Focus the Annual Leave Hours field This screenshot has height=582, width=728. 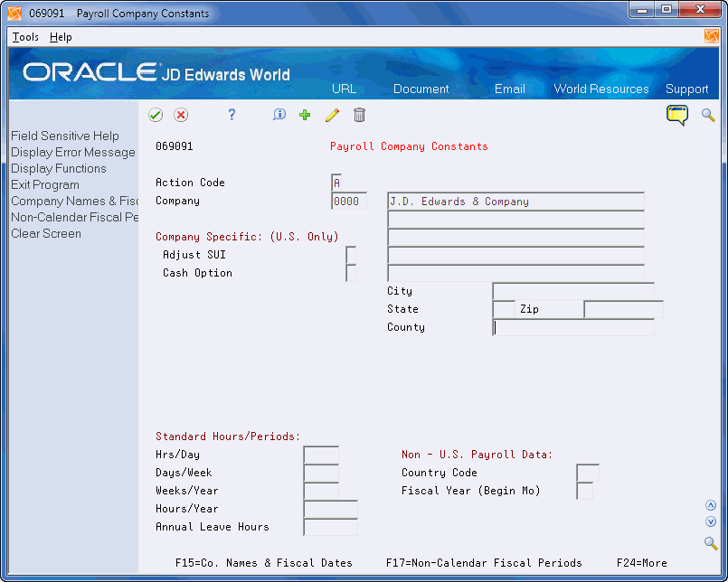(x=331, y=527)
